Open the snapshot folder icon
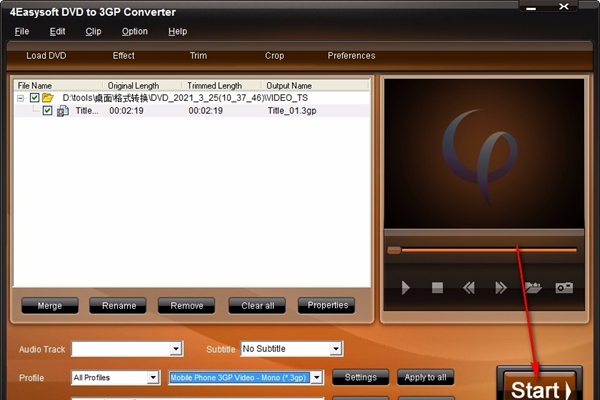The width and height of the screenshot is (600, 400). pyautogui.click(x=533, y=287)
